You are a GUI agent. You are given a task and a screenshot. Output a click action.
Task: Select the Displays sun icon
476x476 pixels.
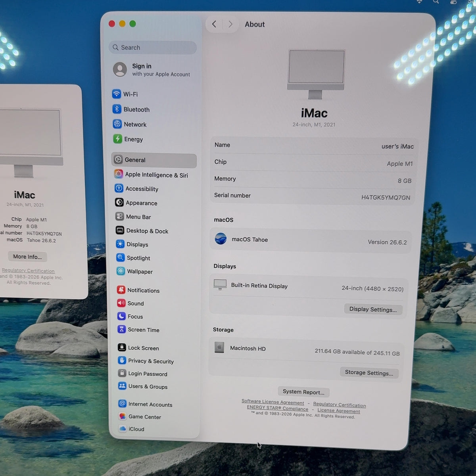(120, 244)
